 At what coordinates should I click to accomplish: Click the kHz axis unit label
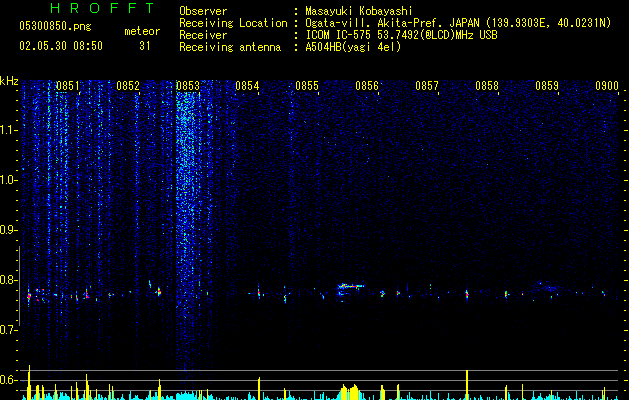coord(9,81)
